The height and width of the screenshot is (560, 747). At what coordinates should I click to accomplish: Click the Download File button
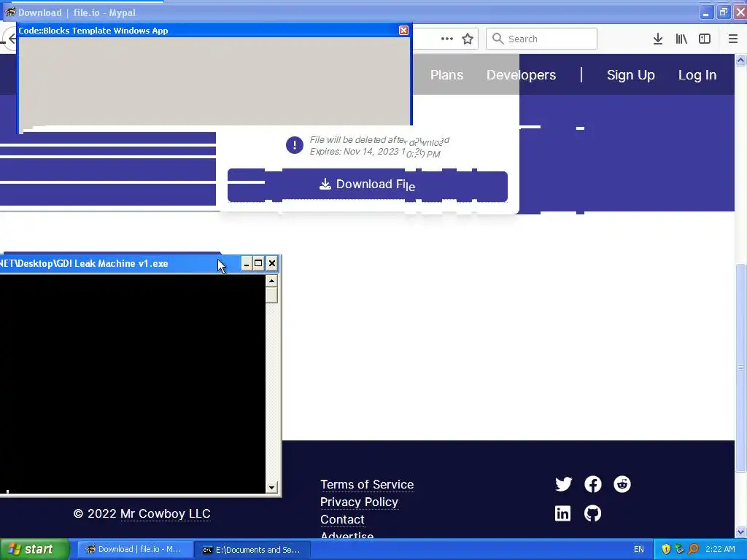368,185
